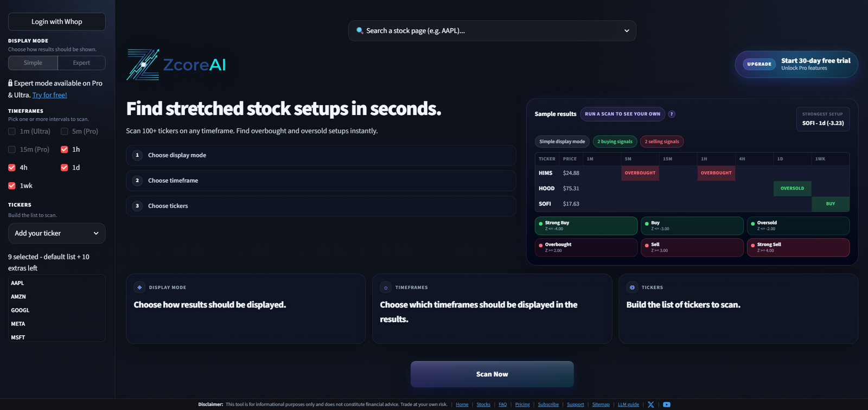Open the Stocks footer link
Screen dimensions: 868x410
point(483,405)
